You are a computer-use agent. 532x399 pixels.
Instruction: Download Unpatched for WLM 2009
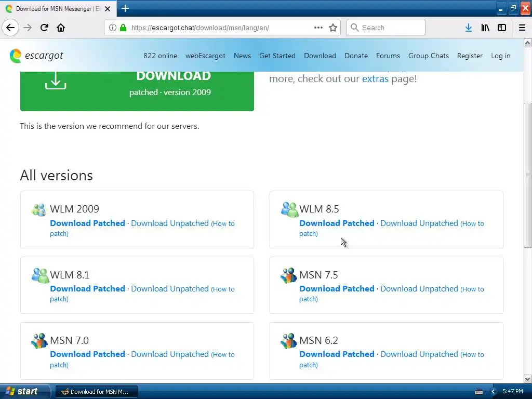point(170,223)
